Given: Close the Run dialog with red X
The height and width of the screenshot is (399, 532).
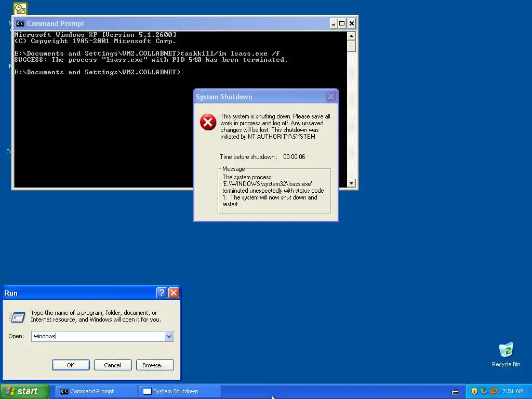Looking at the screenshot, I should (x=174, y=293).
